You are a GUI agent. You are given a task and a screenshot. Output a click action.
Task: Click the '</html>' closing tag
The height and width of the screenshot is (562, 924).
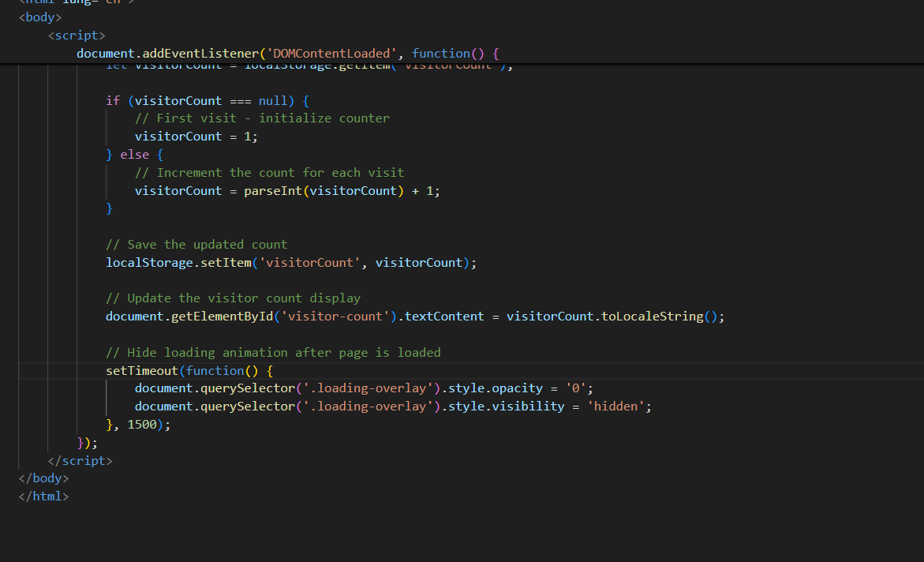(43, 496)
